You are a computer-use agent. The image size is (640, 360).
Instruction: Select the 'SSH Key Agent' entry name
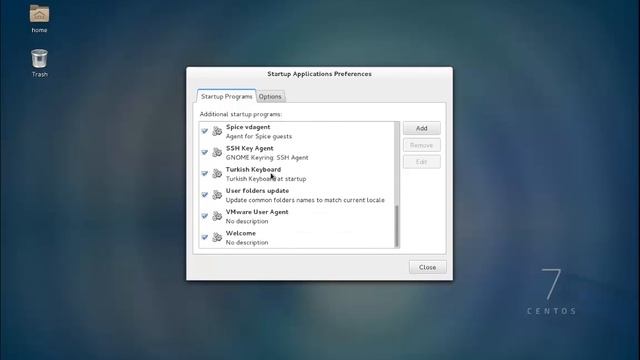coord(249,148)
